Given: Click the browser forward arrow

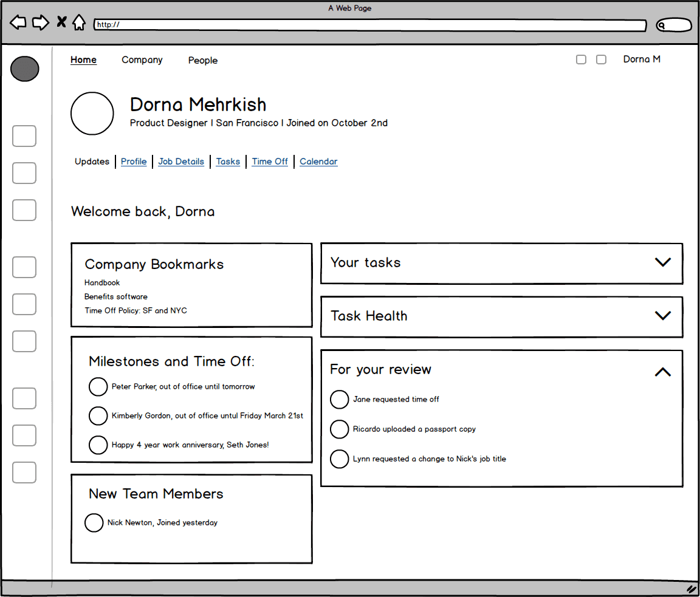Looking at the screenshot, I should (41, 22).
